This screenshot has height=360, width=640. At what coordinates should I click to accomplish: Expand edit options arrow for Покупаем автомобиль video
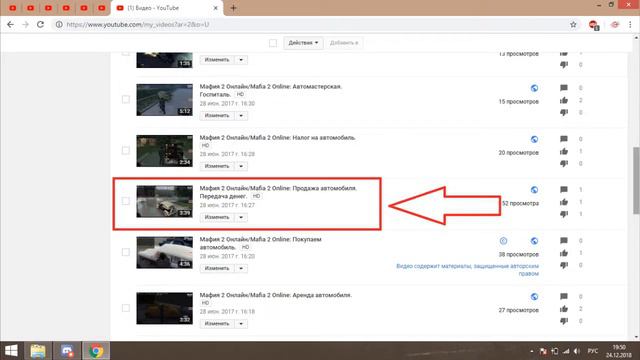pyautogui.click(x=241, y=268)
